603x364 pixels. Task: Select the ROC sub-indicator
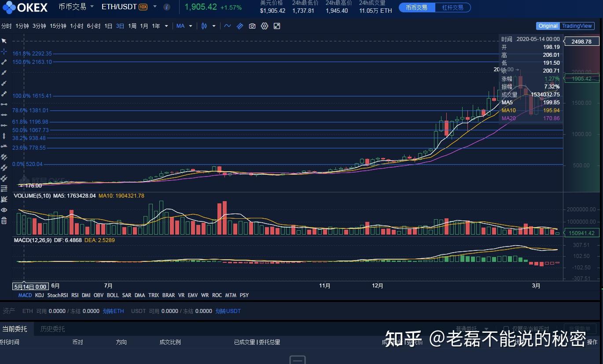tap(217, 295)
